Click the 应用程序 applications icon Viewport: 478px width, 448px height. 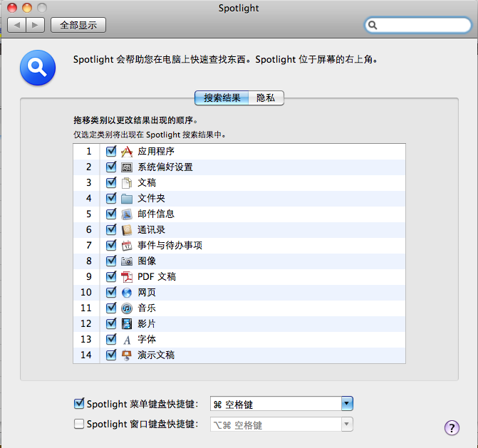tap(127, 152)
